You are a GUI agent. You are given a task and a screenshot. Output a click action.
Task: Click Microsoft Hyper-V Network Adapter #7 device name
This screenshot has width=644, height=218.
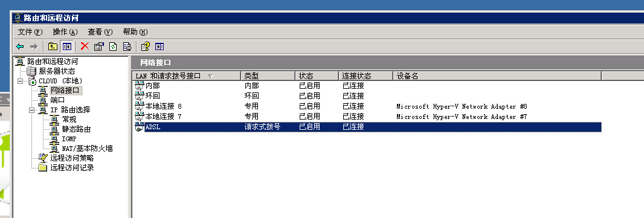point(462,117)
